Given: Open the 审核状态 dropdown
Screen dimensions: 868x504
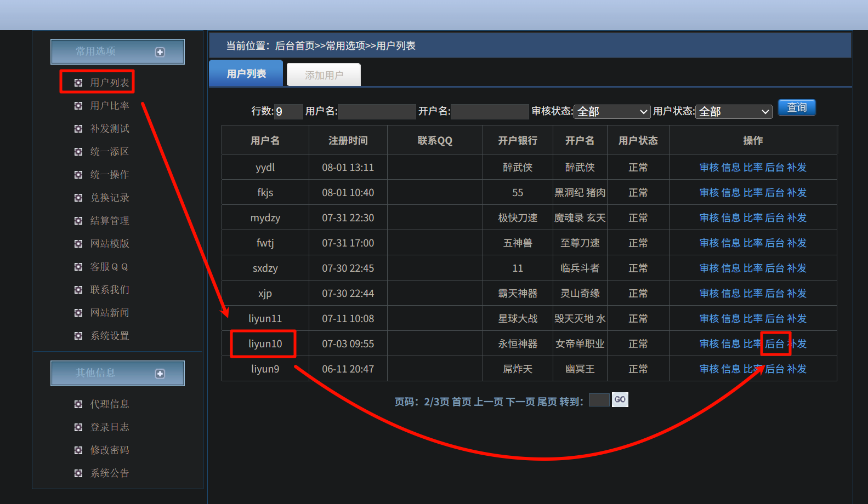Looking at the screenshot, I should click(612, 112).
